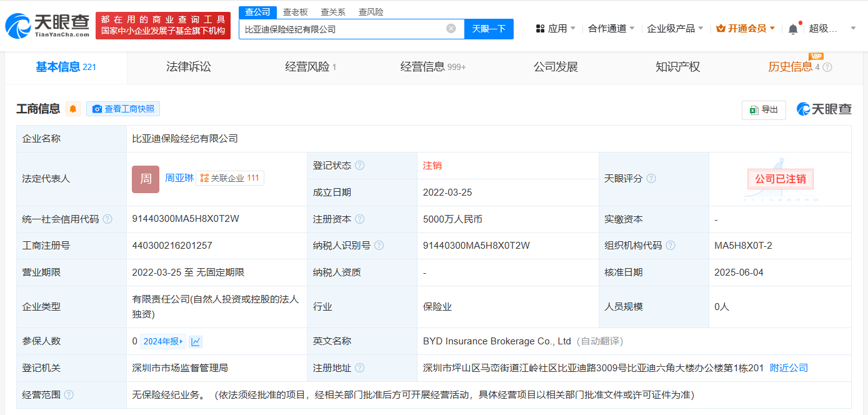Switch to the 查关系 search tab
Viewport: 868px width, 415px height.
click(x=332, y=12)
